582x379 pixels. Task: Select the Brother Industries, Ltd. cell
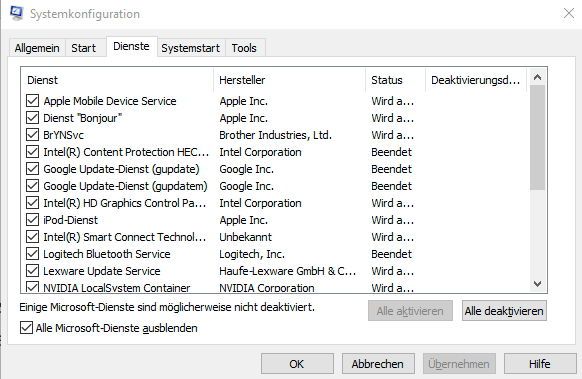pos(275,135)
